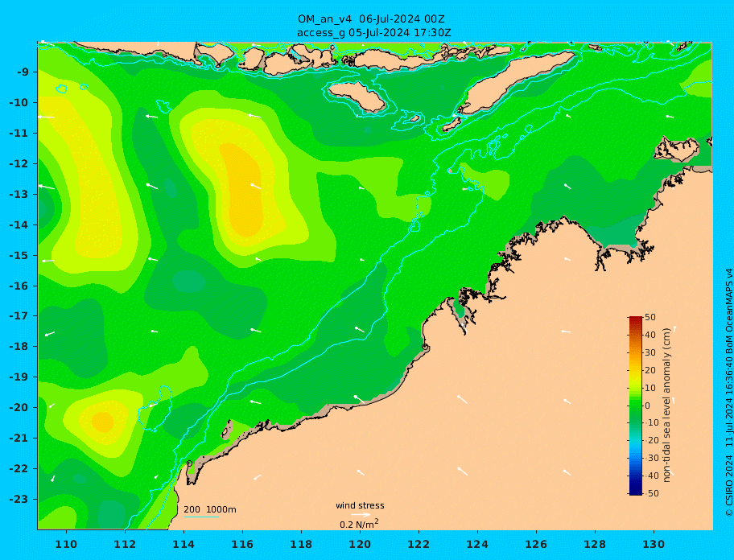Click the longitude label 110
This screenshot has width=734, height=560.
tap(67, 544)
